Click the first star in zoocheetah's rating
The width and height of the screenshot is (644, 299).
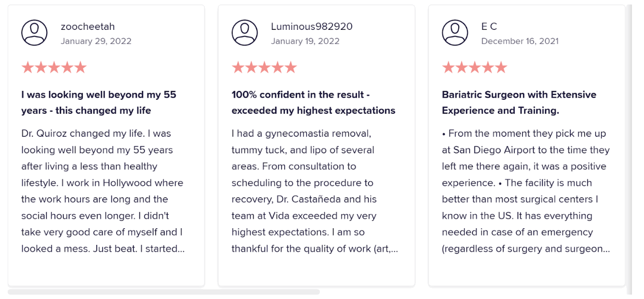coord(28,67)
